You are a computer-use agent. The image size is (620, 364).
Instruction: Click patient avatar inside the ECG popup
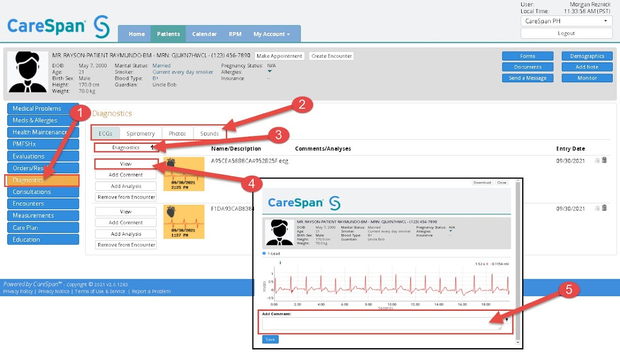[279, 232]
